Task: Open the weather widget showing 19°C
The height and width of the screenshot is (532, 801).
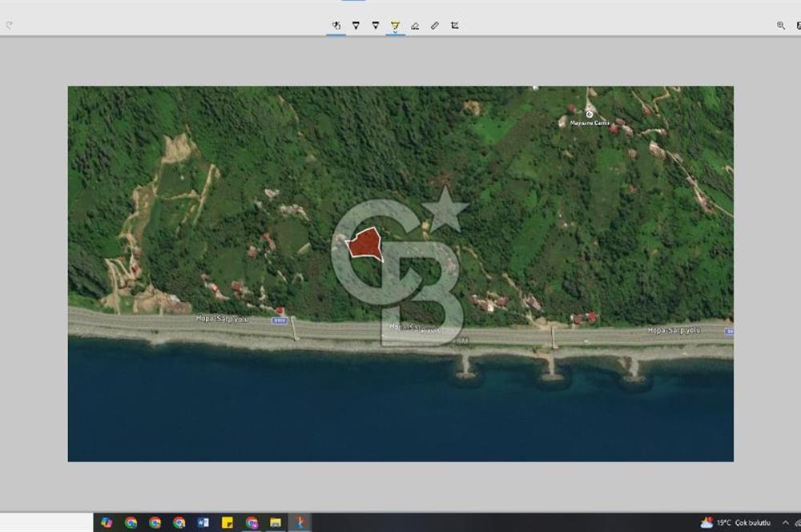Action: tap(735, 522)
